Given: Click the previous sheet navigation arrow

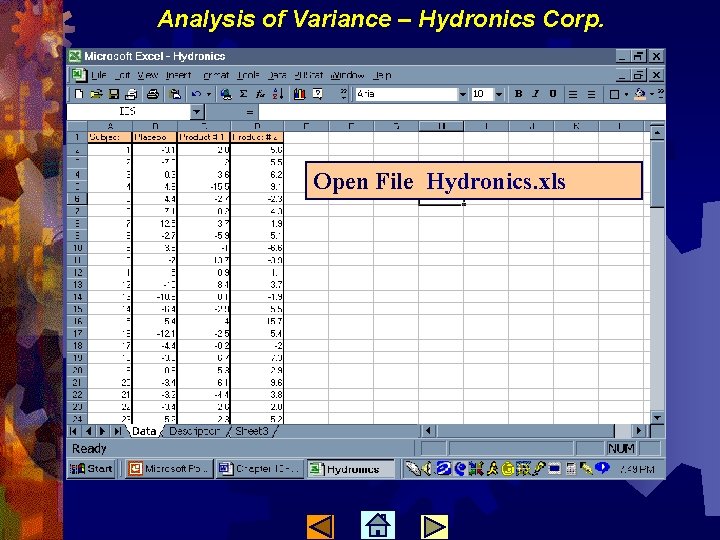Looking at the screenshot, I should pos(88,431).
